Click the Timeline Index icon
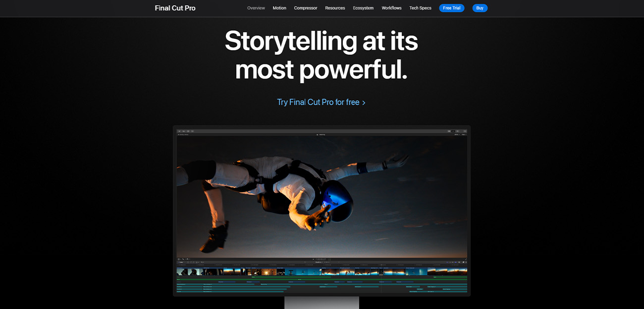The width and height of the screenshot is (644, 309). (179, 259)
